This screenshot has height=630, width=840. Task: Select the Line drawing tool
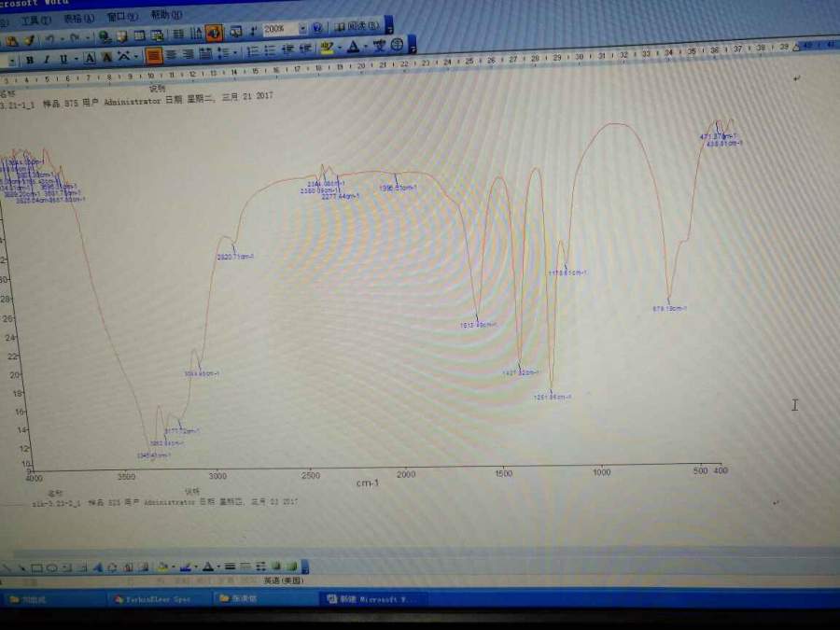[x=7, y=567]
